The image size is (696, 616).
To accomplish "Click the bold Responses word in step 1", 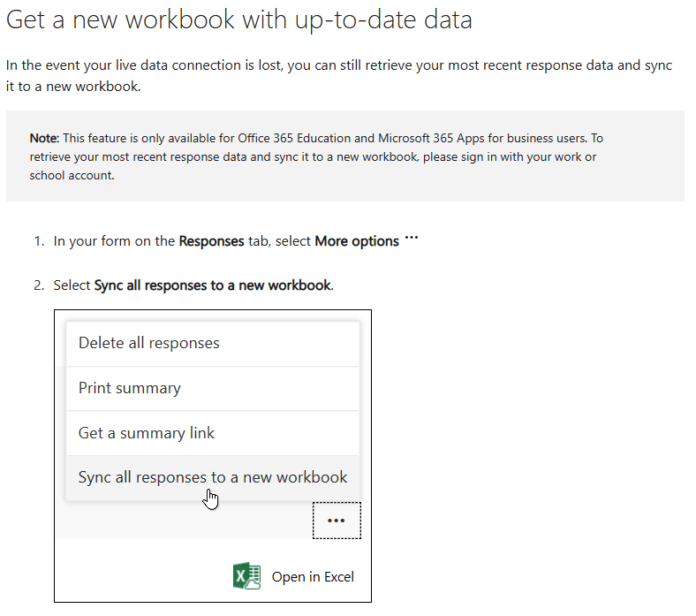I will tap(211, 241).
